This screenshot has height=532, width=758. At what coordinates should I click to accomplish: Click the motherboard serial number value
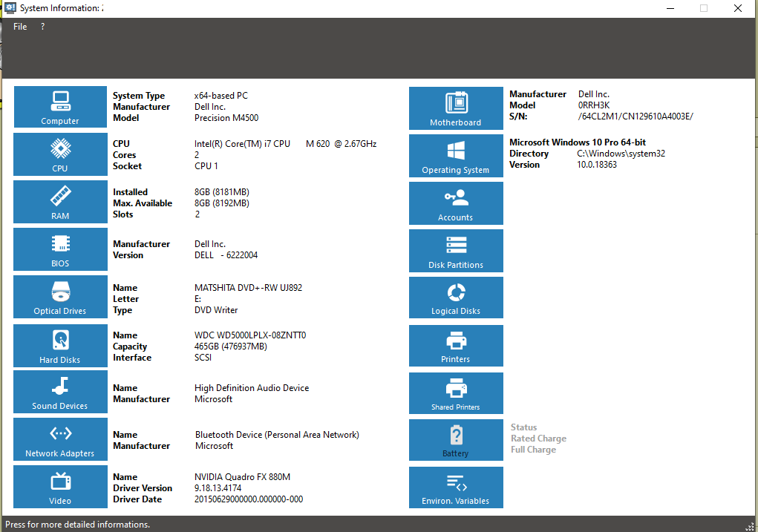click(x=636, y=116)
